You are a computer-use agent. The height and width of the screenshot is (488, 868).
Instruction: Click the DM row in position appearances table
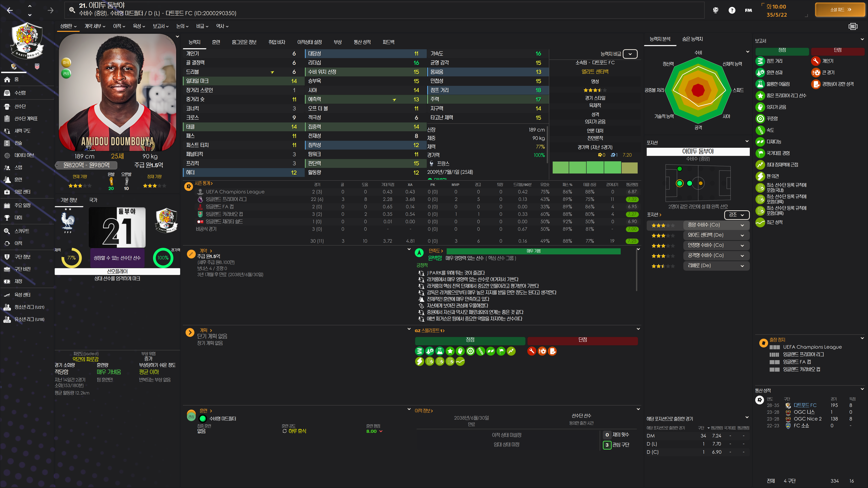tap(698, 436)
